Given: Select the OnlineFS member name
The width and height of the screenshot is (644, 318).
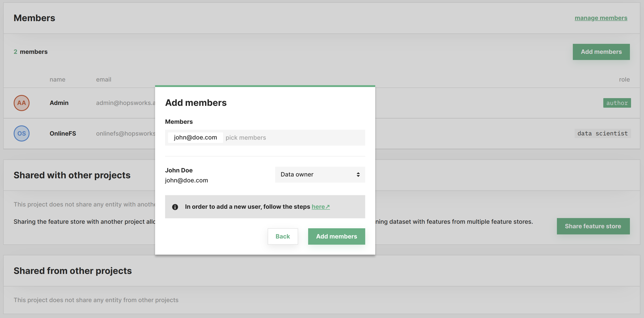Looking at the screenshot, I should (63, 133).
